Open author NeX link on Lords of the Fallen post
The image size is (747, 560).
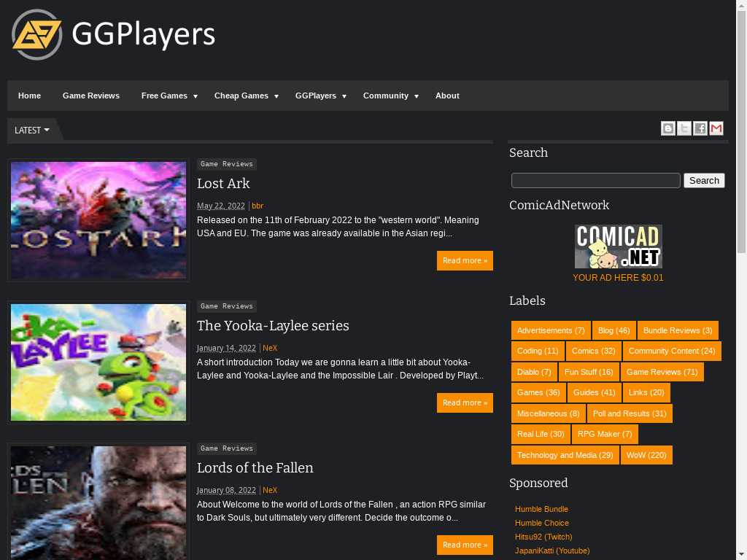270,490
